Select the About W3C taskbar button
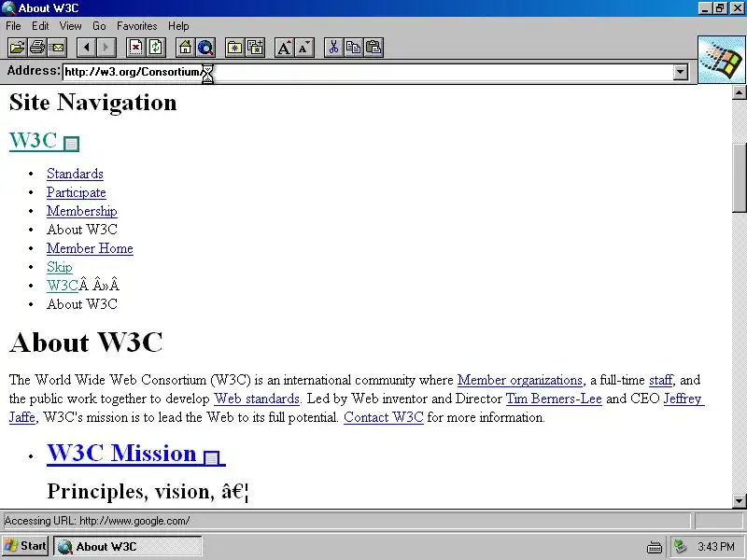This screenshot has height=560, width=747. point(127,547)
